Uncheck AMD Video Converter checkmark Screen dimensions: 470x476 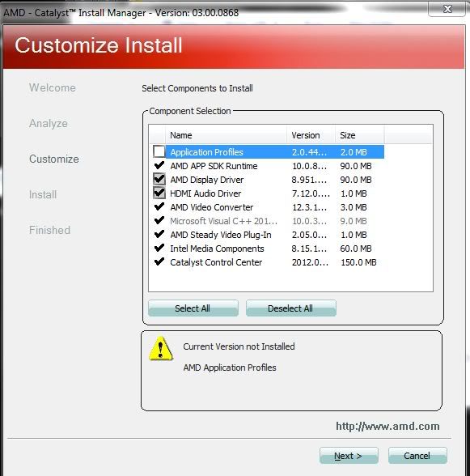[x=159, y=206]
